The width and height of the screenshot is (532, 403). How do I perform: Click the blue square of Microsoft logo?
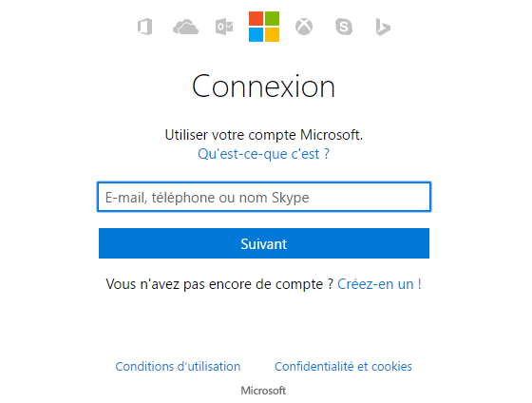(256, 34)
